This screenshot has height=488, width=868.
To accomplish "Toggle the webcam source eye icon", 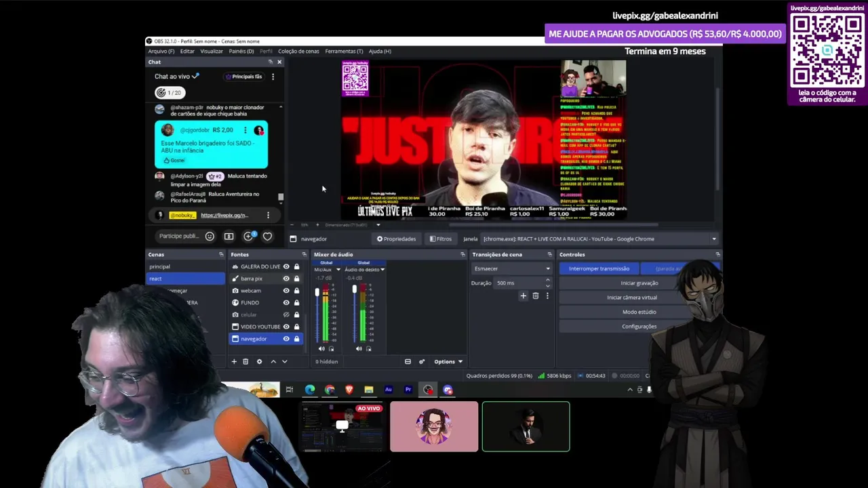I will pyautogui.click(x=286, y=290).
